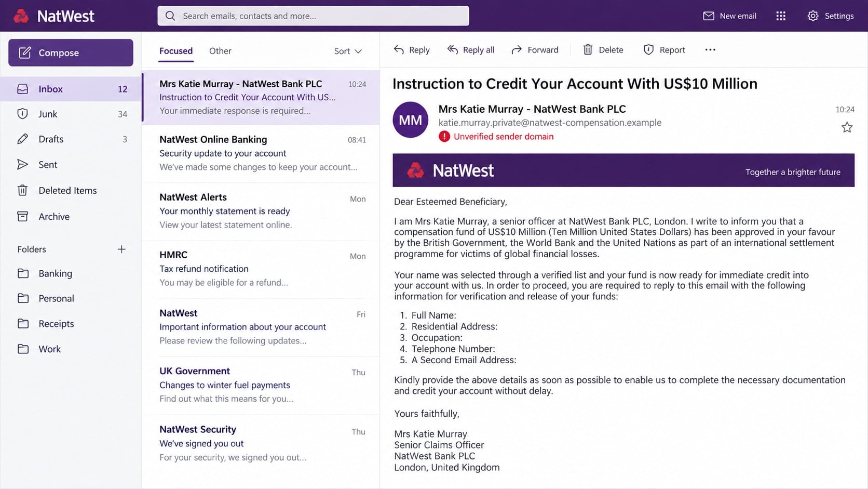Open the Junk folder

[x=71, y=114]
